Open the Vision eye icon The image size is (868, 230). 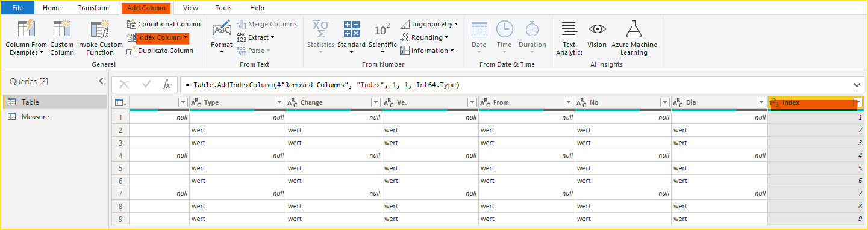click(x=597, y=29)
